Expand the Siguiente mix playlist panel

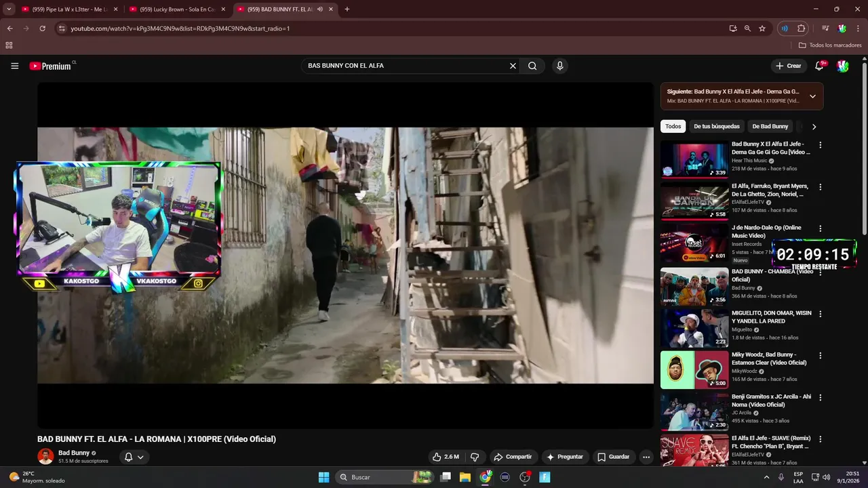(x=812, y=96)
